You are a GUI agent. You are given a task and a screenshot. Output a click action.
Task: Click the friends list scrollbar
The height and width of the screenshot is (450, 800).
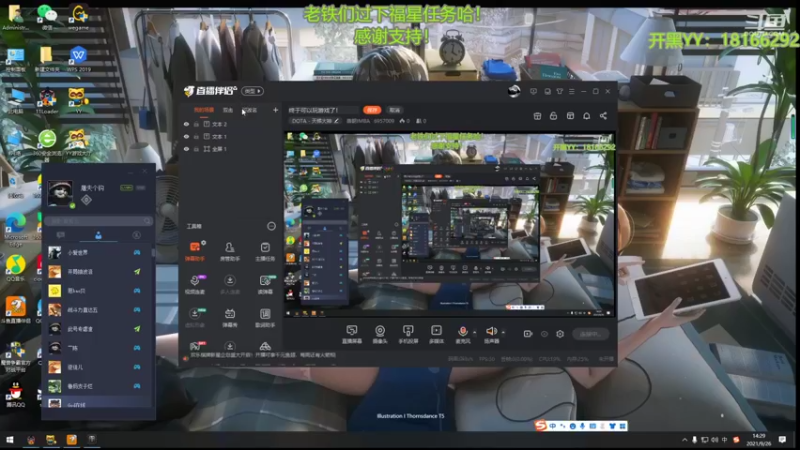154,253
